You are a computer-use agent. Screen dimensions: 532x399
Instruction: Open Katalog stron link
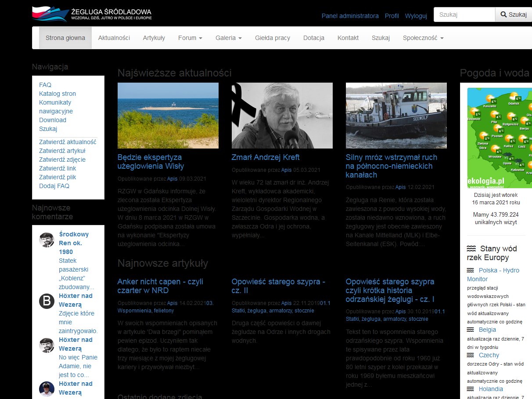pyautogui.click(x=58, y=94)
